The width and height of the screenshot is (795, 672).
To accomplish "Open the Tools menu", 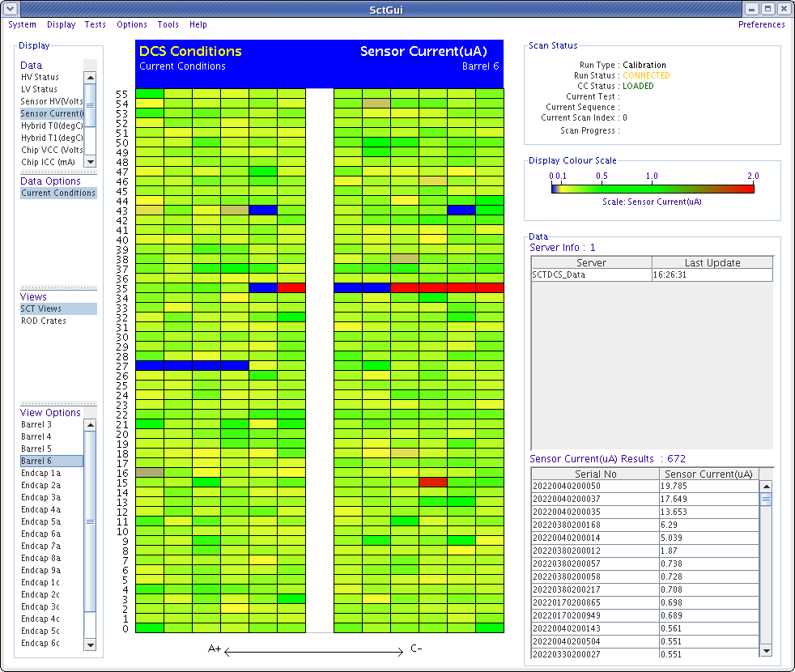I will [168, 24].
